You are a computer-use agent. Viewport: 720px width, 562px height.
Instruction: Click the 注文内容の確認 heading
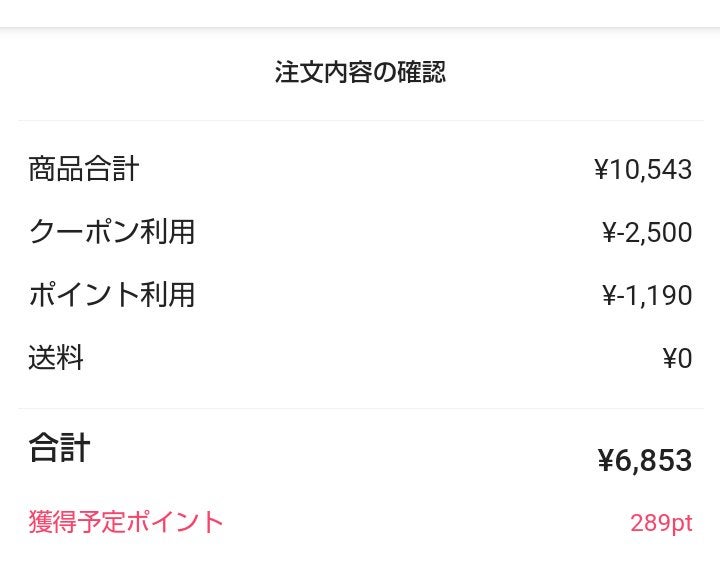(360, 73)
